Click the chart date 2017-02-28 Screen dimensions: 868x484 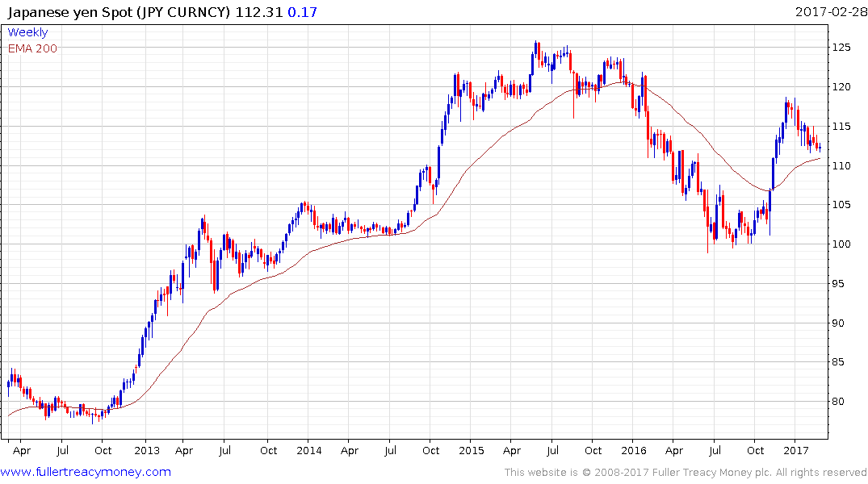831,11
